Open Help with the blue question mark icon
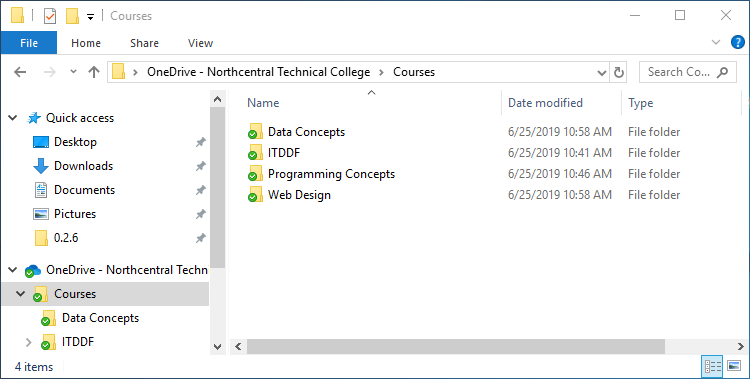This screenshot has height=379, width=750. (x=738, y=42)
